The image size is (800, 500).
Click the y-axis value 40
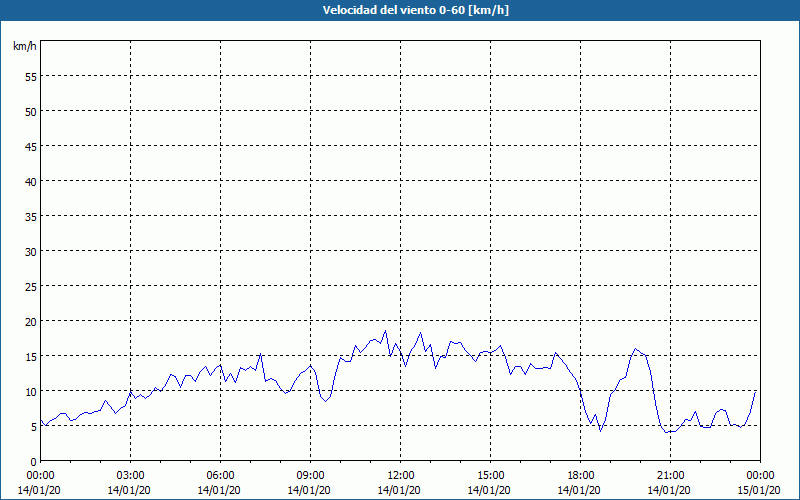point(31,181)
